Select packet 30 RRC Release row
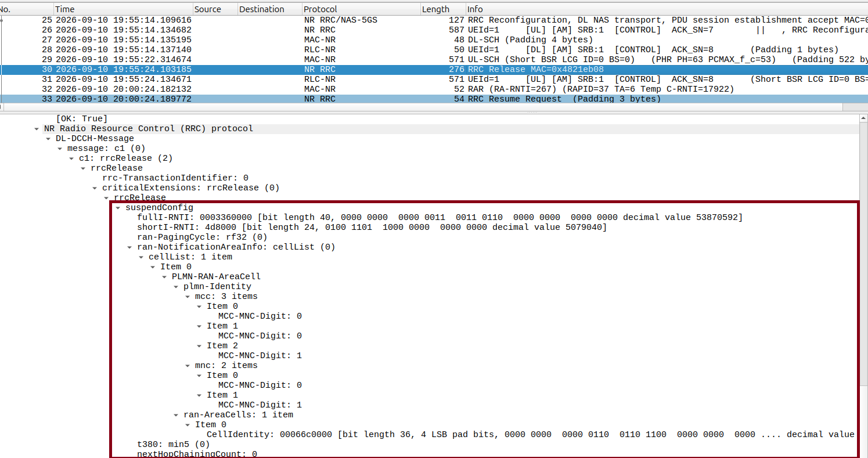The height and width of the screenshot is (458, 868). click(434, 69)
